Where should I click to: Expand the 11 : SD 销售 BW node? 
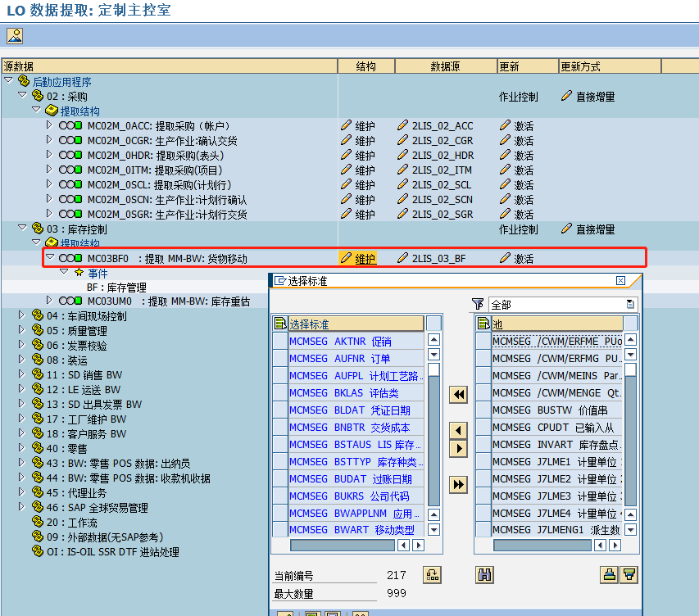(x=21, y=374)
